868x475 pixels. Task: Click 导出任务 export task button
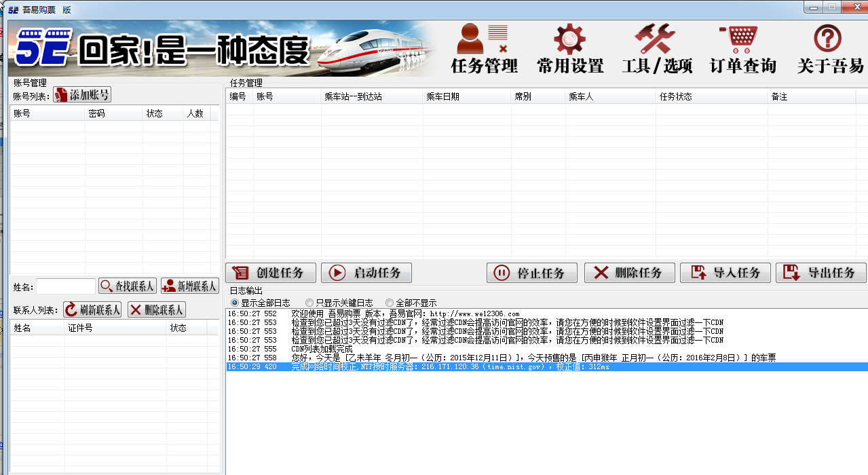[821, 273]
